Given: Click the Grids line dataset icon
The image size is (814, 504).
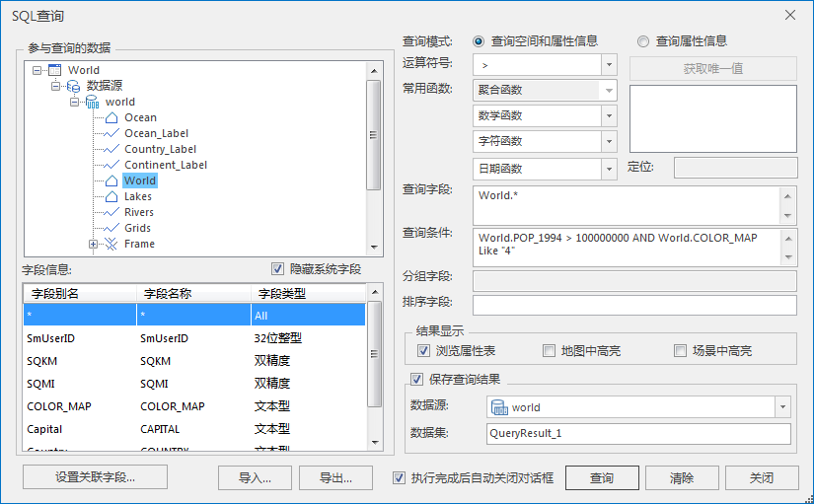Looking at the screenshot, I should 111,228.
